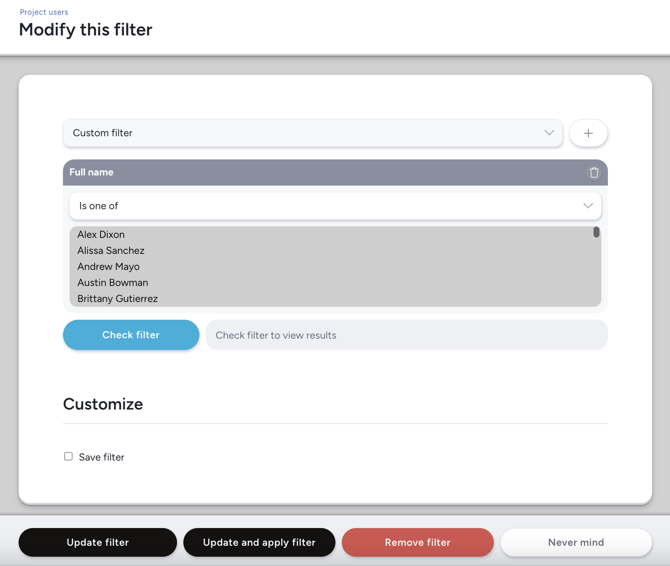
Task: Pick Austin Bowman from the names
Action: pos(113,283)
